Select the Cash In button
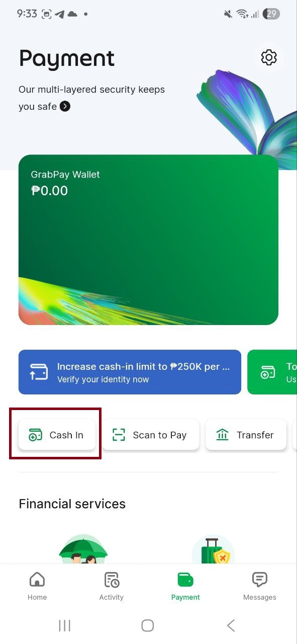Image resolution: width=297 pixels, height=644 pixels. tap(57, 435)
